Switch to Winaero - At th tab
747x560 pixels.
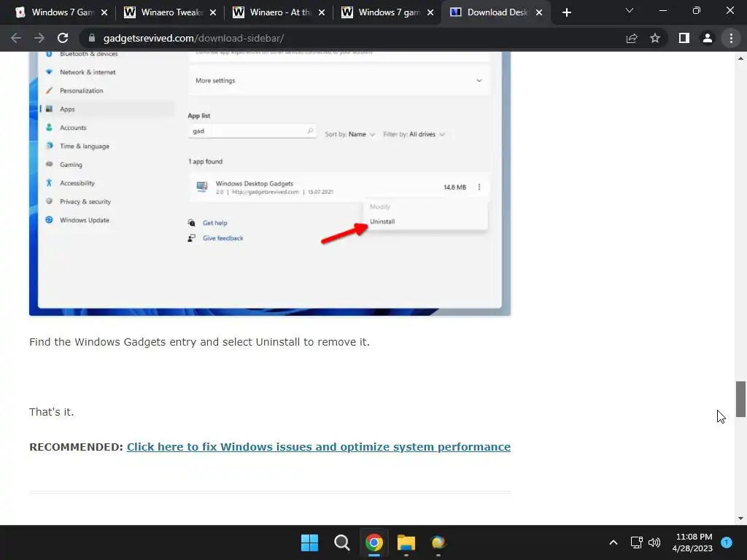tap(279, 12)
